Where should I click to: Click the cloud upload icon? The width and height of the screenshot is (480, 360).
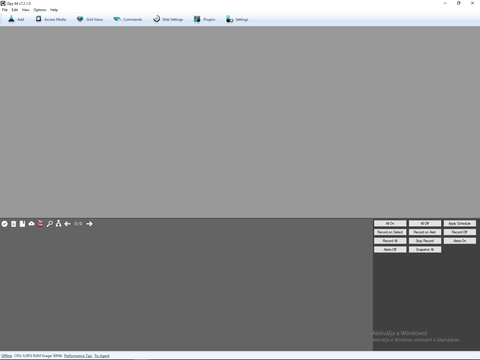coord(31,224)
